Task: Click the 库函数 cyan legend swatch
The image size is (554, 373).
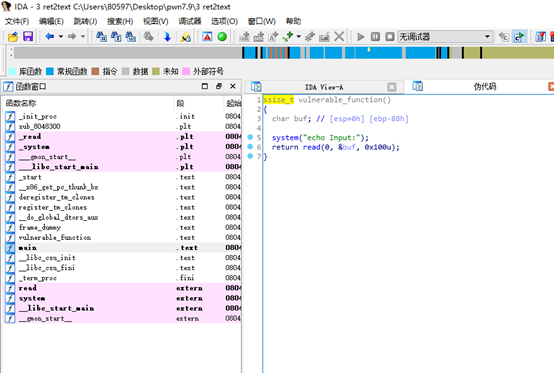Action: 12,71
